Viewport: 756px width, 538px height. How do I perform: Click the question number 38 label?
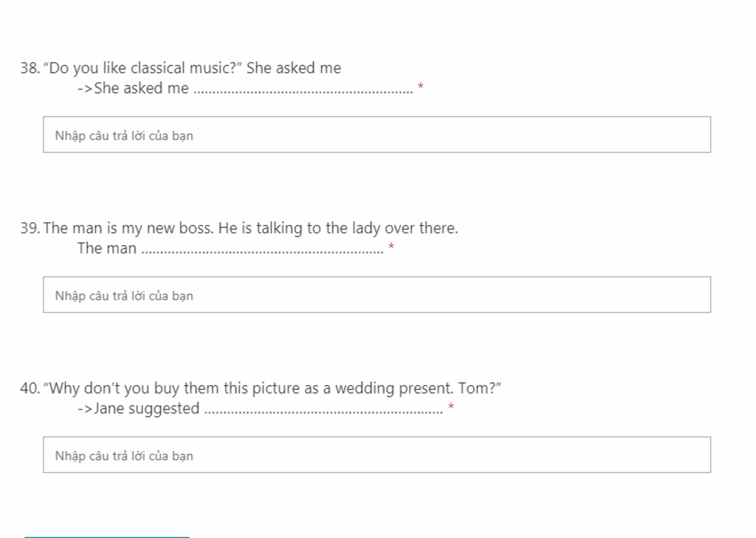(x=30, y=68)
